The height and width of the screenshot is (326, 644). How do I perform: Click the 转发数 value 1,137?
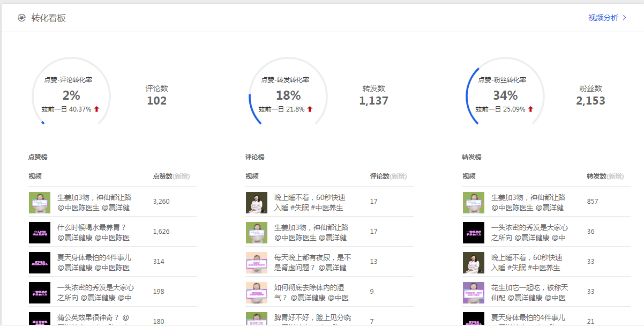point(374,101)
